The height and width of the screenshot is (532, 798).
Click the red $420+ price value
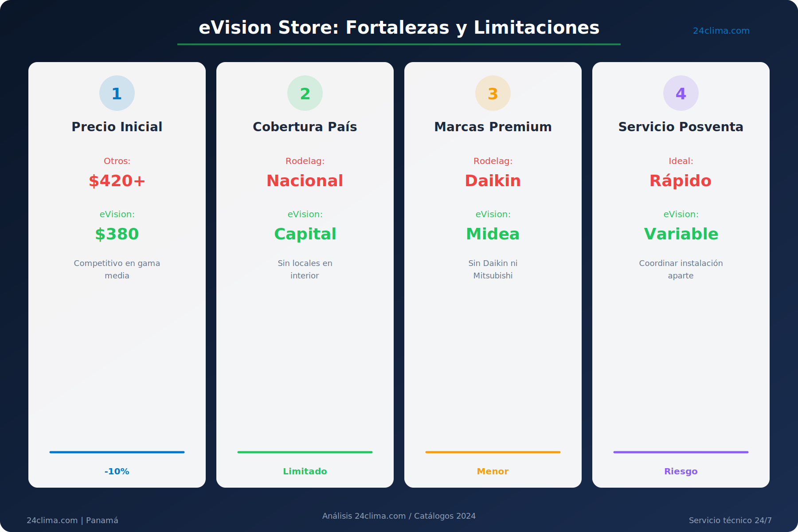[x=117, y=181]
